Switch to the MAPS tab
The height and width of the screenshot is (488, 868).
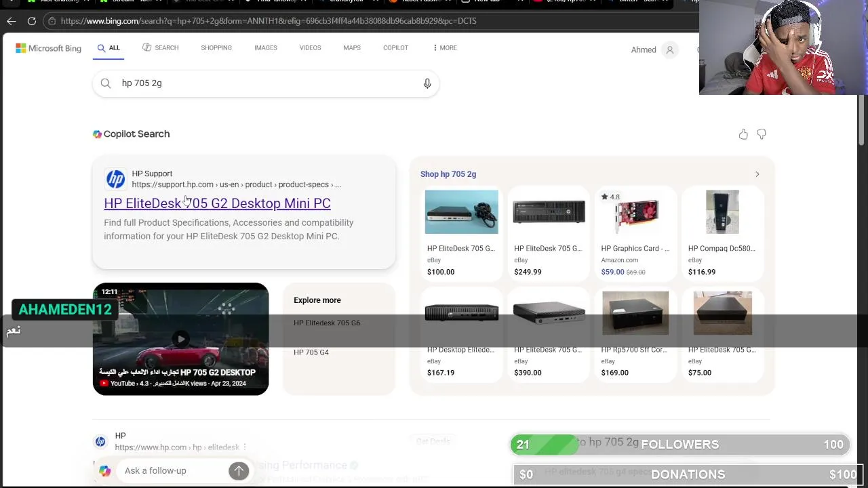(x=352, y=48)
